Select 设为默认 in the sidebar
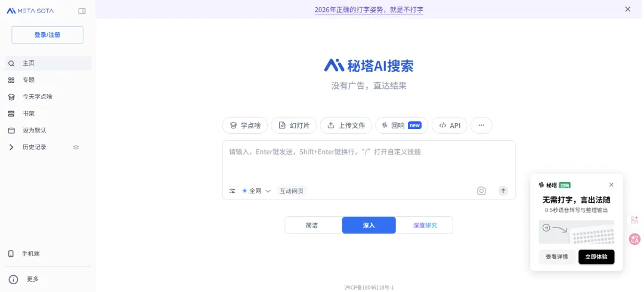Image resolution: width=644 pixels, height=292 pixels. 48,130
